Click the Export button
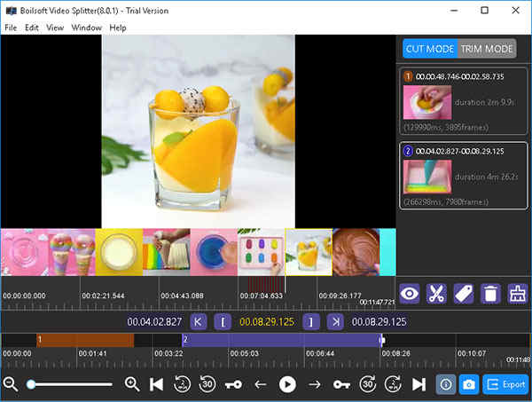Screen dimensions: 532x402 tap(507, 384)
